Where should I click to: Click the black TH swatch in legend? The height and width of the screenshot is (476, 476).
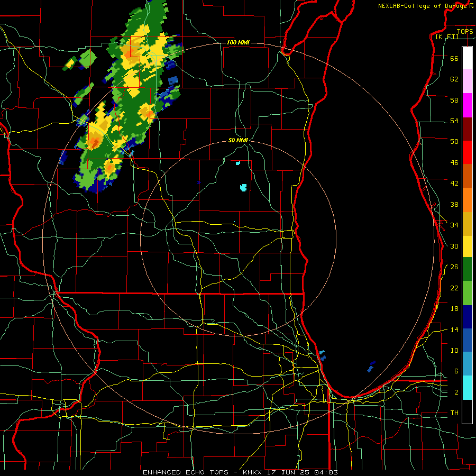tap(467, 411)
